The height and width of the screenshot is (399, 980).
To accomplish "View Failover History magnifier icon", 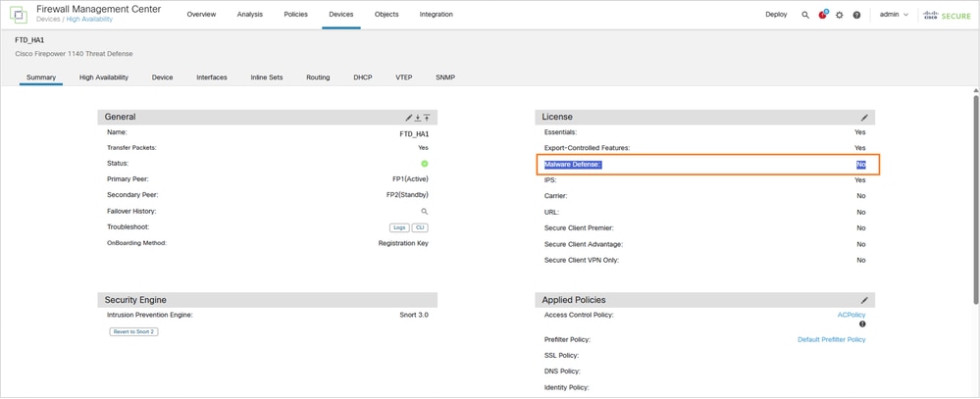I will (425, 212).
